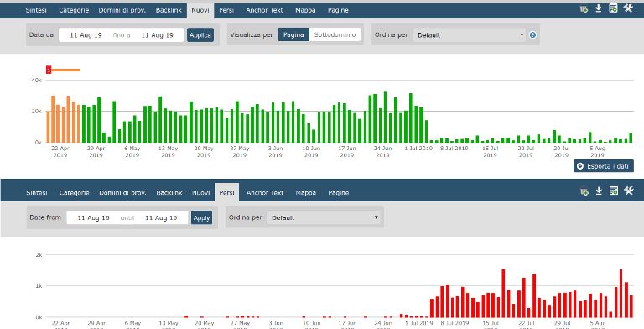This screenshot has width=644, height=329.
Task: Open Anchor Text tab in Persi view bar
Action: click(265, 192)
